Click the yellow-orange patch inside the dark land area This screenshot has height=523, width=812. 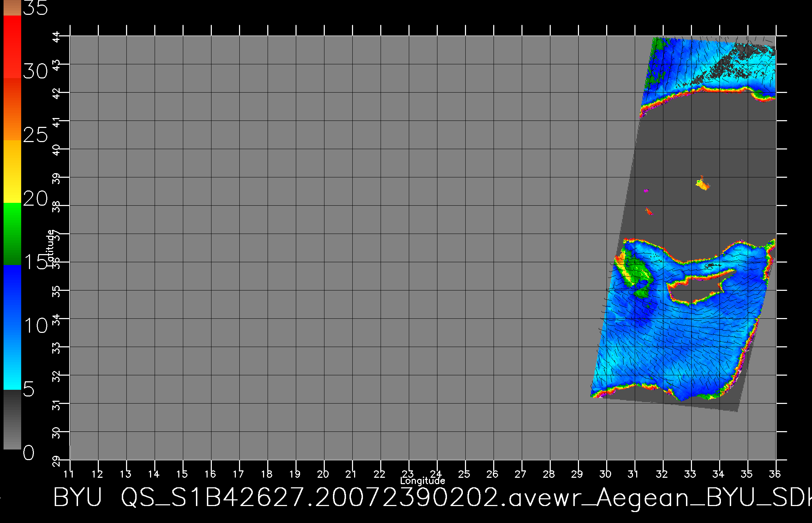703,184
